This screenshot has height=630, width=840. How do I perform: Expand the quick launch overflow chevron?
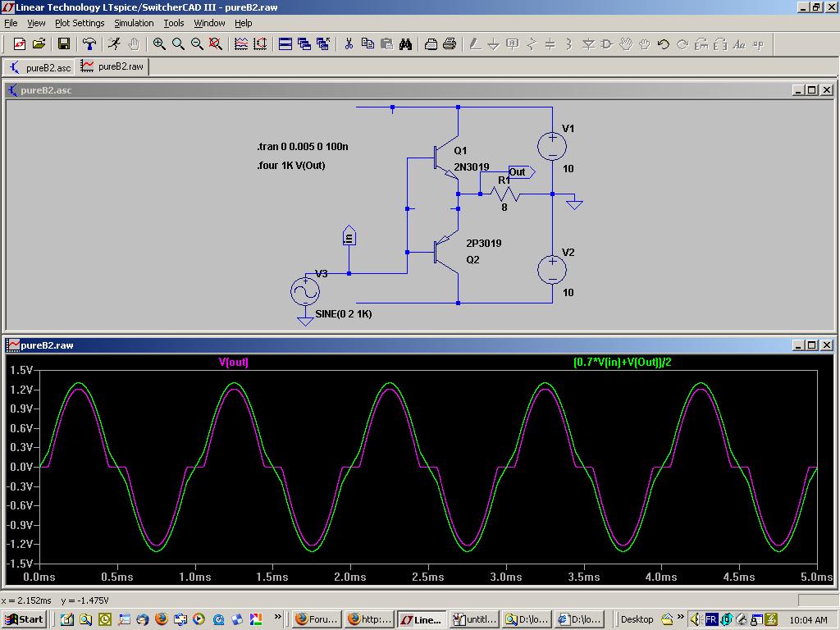click(x=278, y=618)
